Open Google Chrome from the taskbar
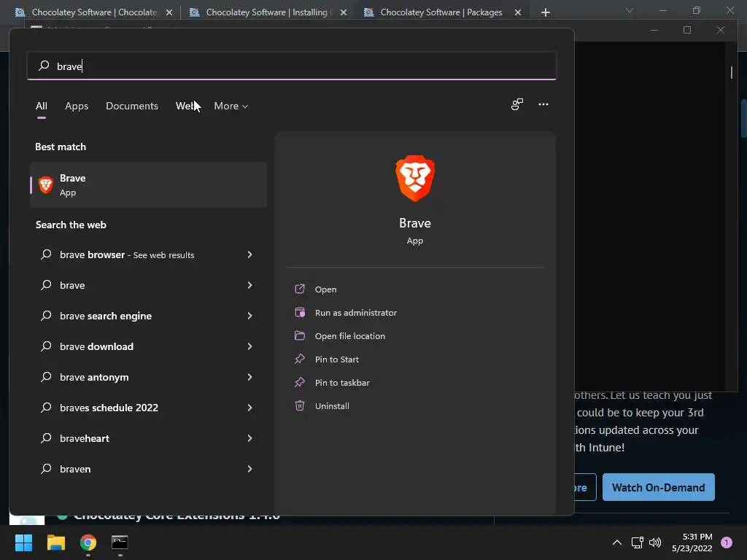This screenshot has width=747, height=560. pyautogui.click(x=88, y=542)
